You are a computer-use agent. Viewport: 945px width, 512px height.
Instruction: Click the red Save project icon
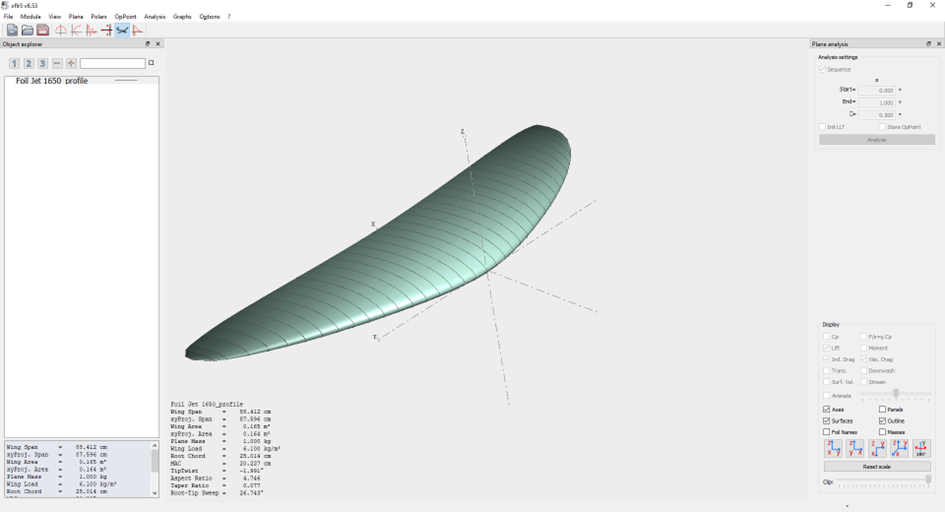click(x=42, y=31)
